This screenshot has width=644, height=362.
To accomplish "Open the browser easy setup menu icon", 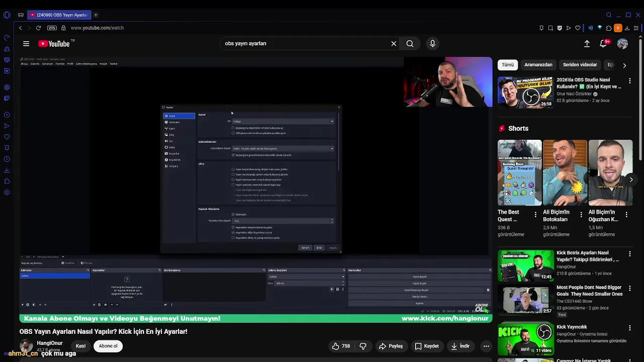I will [636, 28].
